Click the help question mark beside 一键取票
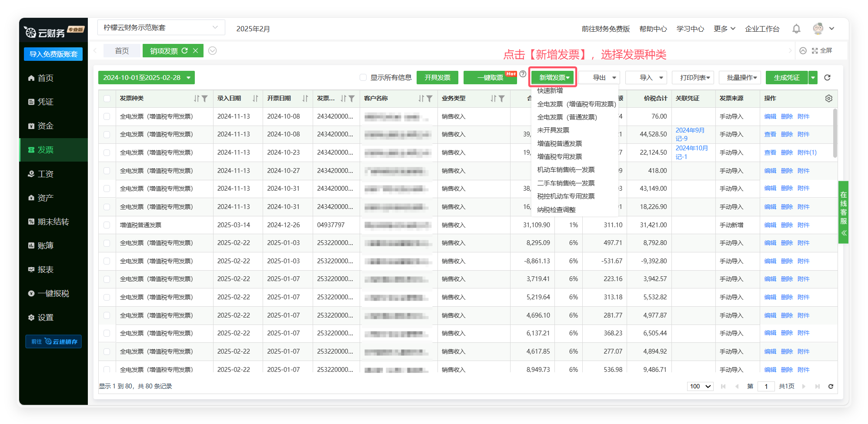This screenshot has height=424, width=868. coord(523,74)
